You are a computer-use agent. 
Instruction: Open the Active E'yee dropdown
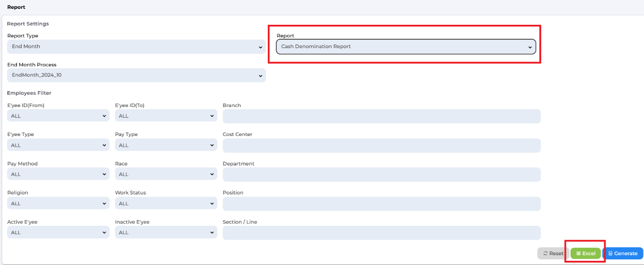point(58,232)
